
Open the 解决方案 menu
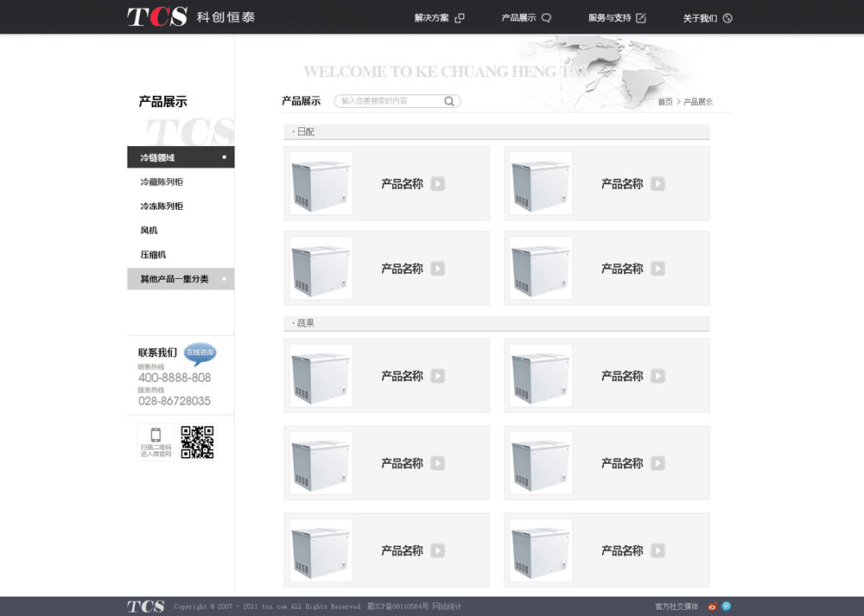[439, 17]
